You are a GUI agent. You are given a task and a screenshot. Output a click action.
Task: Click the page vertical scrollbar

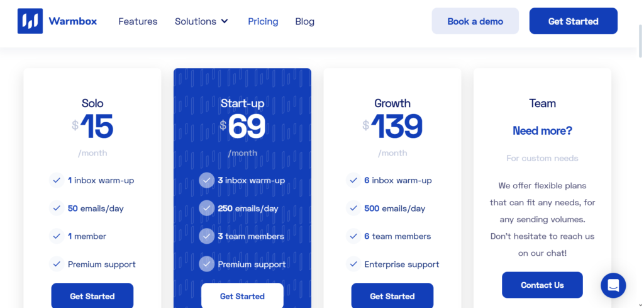(x=640, y=41)
